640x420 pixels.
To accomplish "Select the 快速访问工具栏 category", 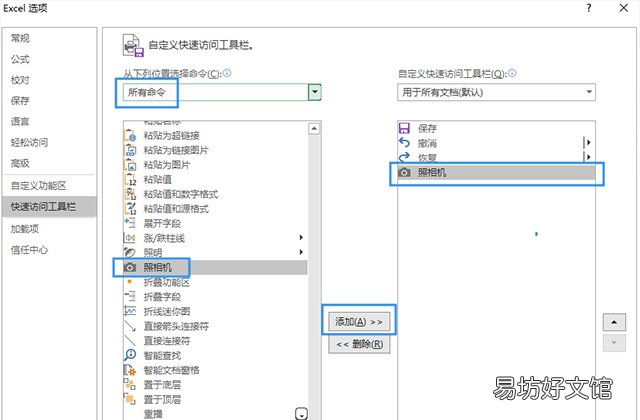I will coord(49,207).
